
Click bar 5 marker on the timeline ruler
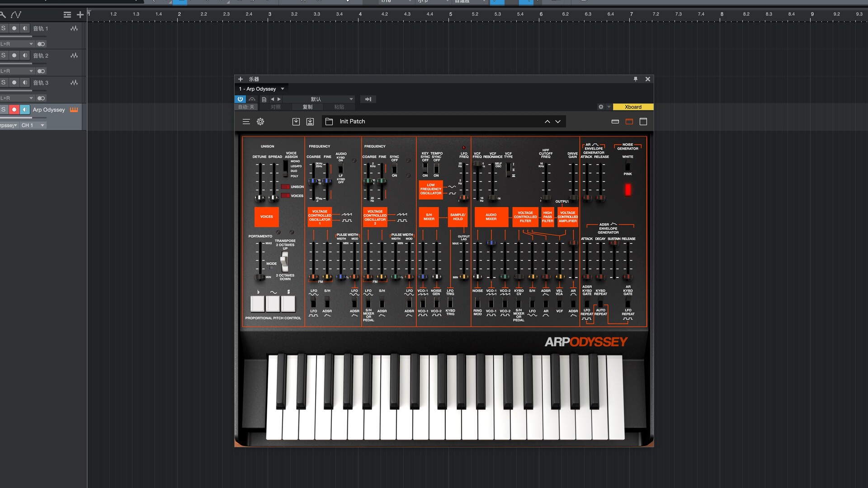point(451,14)
